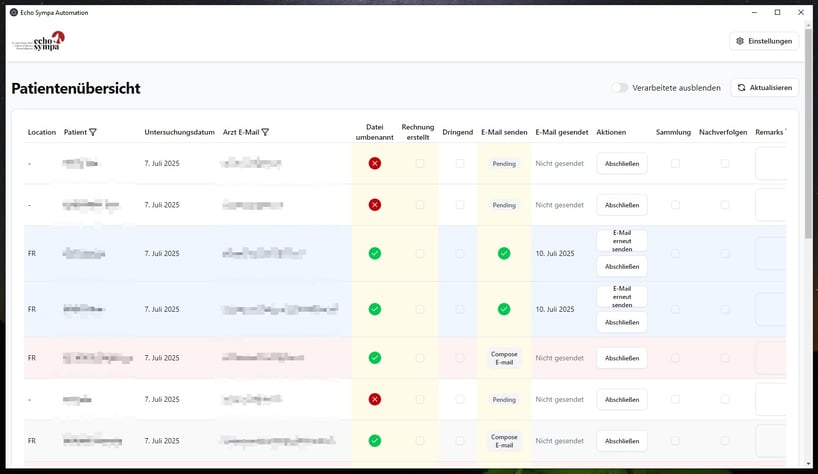
Task: Click the vertical scrollbar on the right
Action: [x=808, y=150]
